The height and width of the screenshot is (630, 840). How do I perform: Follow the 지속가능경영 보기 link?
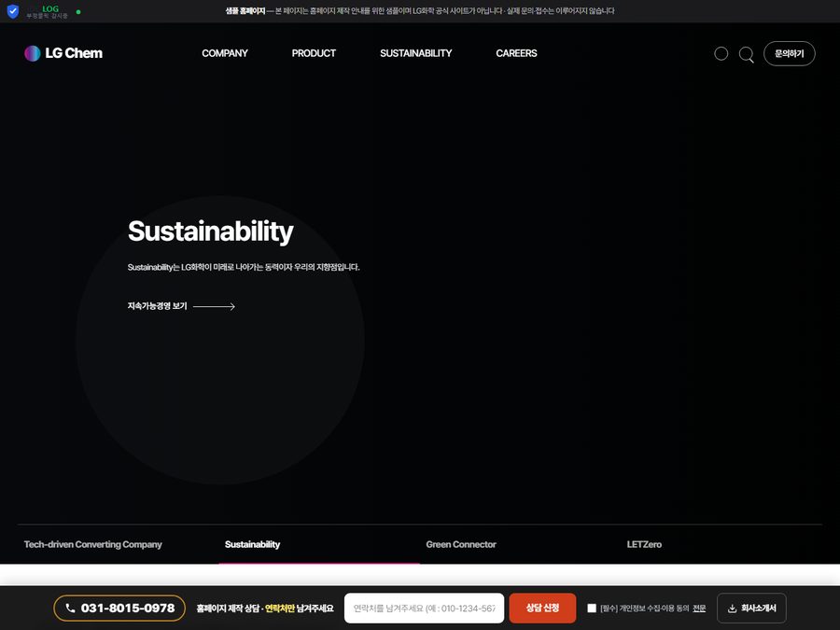pos(181,306)
